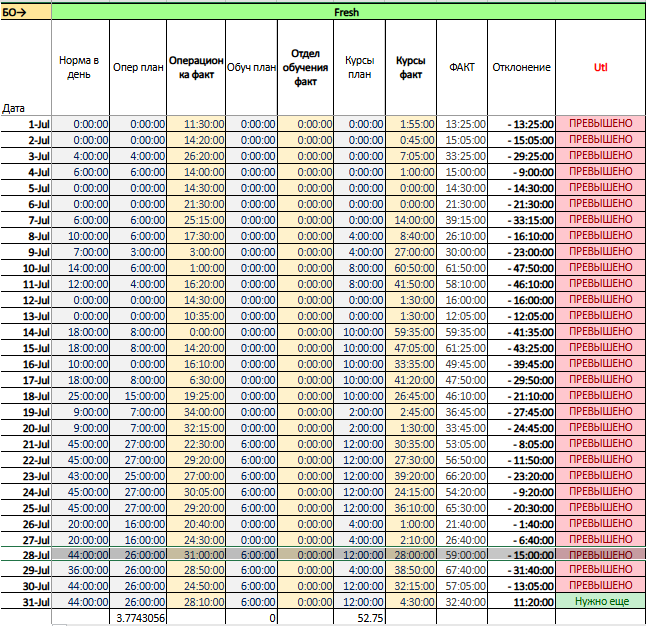Viewport: 646px width, 626px height.
Task: Select 39:15:00 in the 7-Jul row
Action: point(462,220)
